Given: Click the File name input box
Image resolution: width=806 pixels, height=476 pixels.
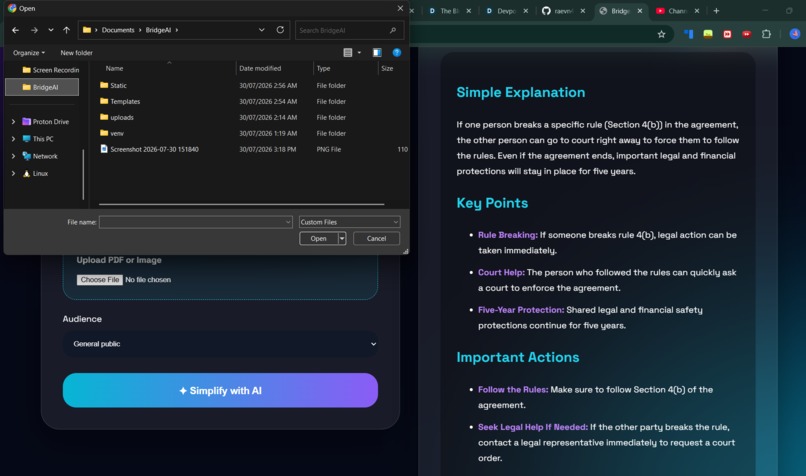Looking at the screenshot, I should point(195,222).
